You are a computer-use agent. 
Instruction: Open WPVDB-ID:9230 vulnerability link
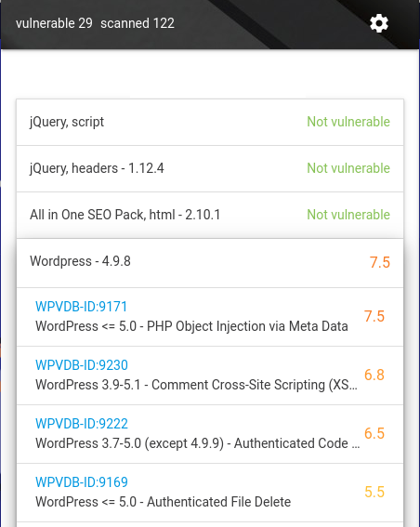click(82, 365)
